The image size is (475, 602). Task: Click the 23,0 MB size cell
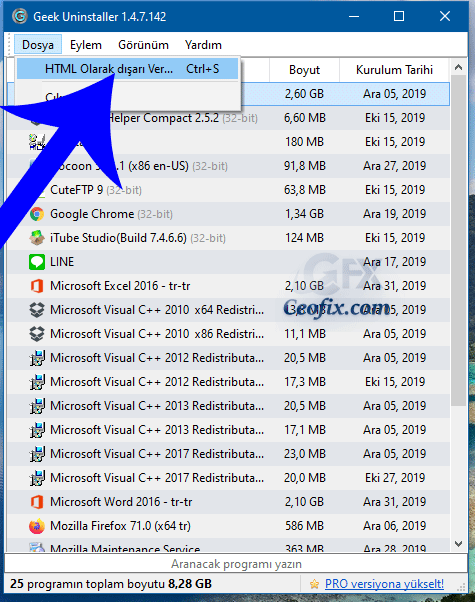305,454
